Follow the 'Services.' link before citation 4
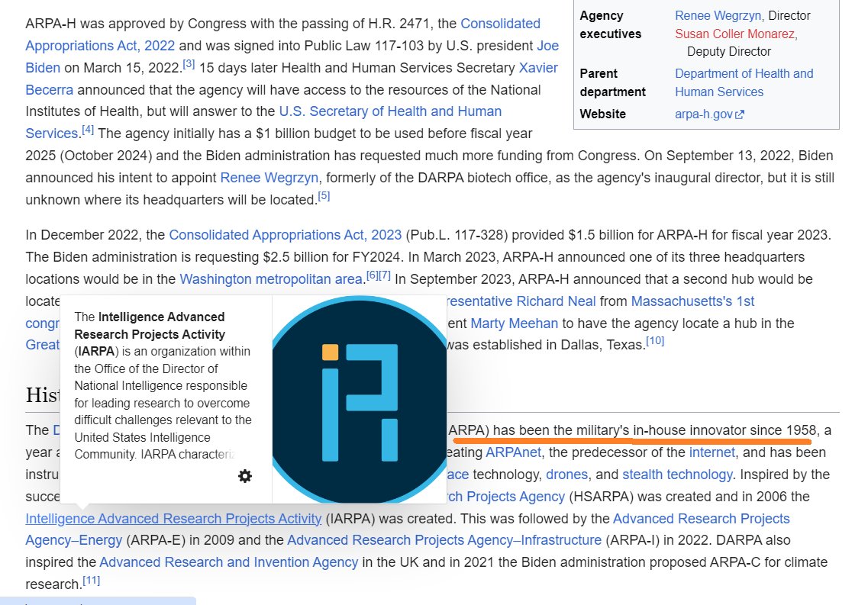Viewport: 868px width, 605px height. [53, 134]
